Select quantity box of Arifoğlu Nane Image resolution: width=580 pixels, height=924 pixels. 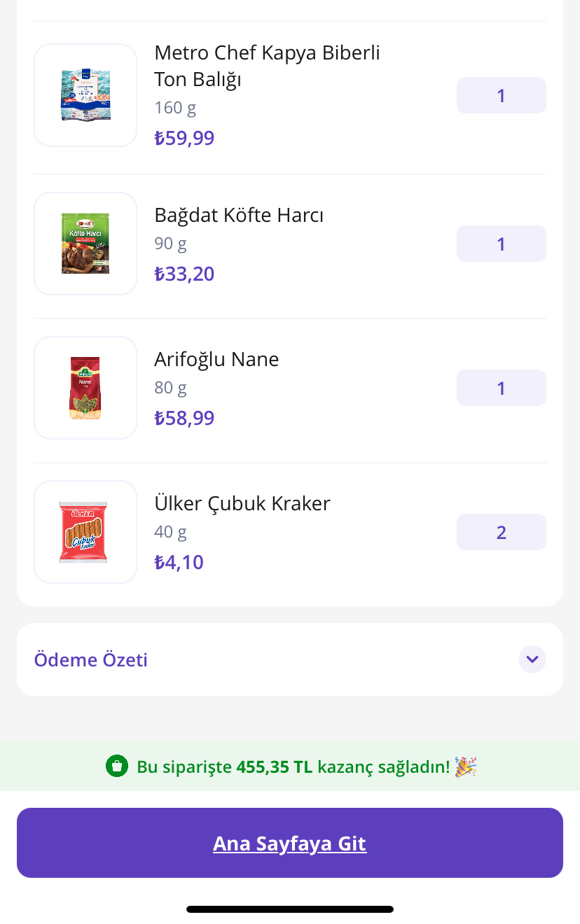[502, 388]
